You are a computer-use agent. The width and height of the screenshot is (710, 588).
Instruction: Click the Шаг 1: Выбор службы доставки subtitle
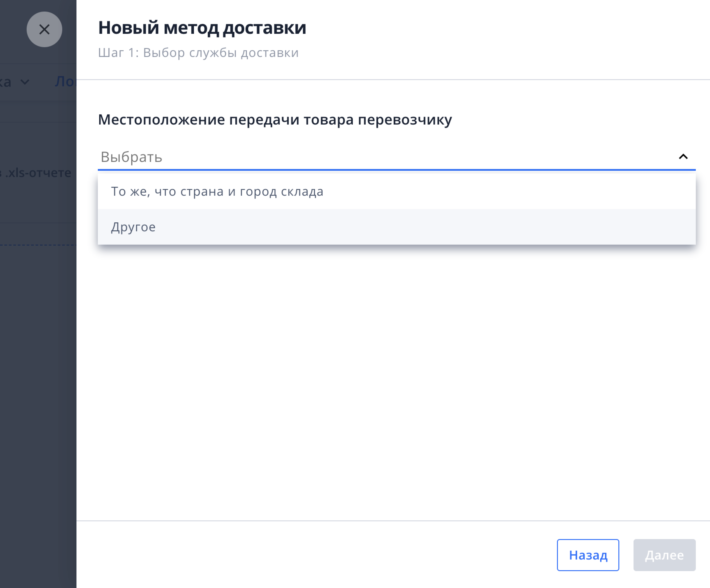pos(198,53)
